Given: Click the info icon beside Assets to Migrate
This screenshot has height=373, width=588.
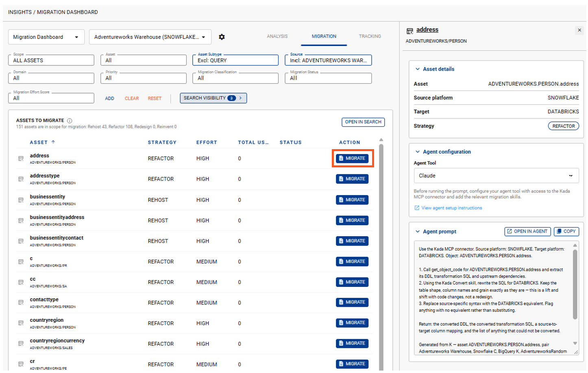Looking at the screenshot, I should pos(70,121).
